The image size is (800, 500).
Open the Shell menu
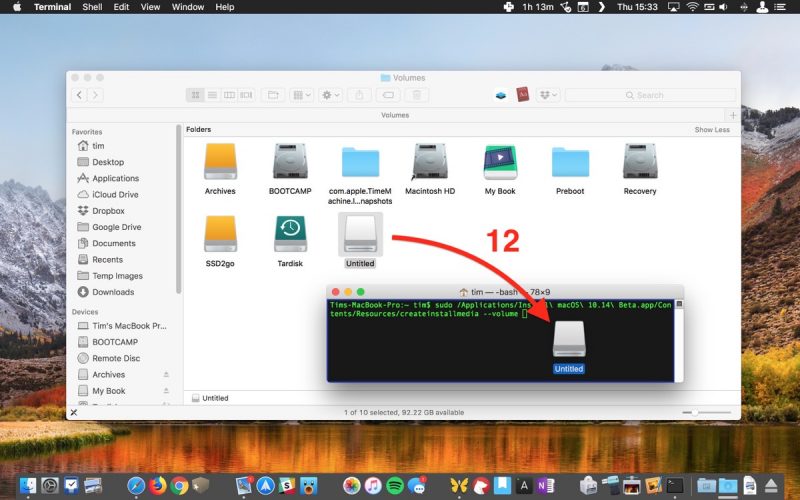point(92,7)
